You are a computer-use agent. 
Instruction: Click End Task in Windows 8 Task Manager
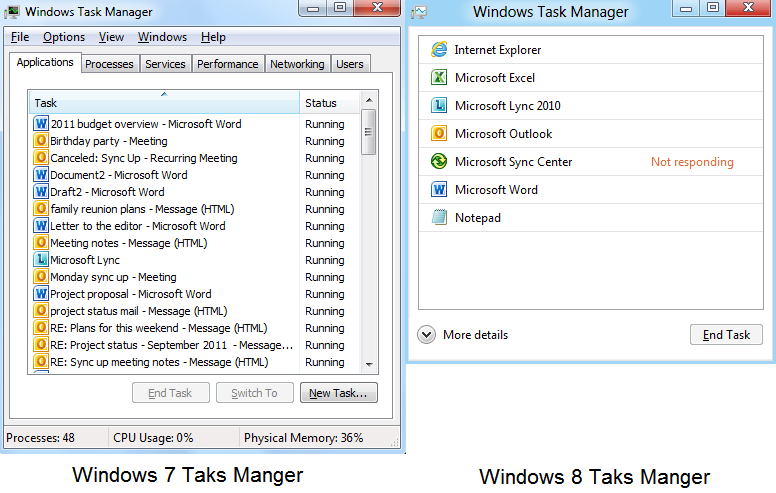pos(726,335)
